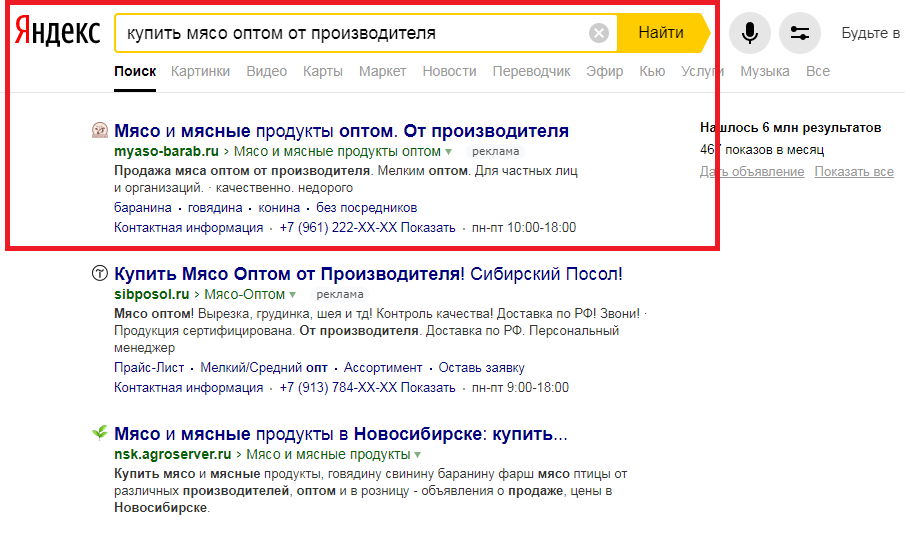Open result 'Мясо и мясные продукты в Новосибирске: купить...'
This screenshot has height=539, width=905.
tap(341, 433)
